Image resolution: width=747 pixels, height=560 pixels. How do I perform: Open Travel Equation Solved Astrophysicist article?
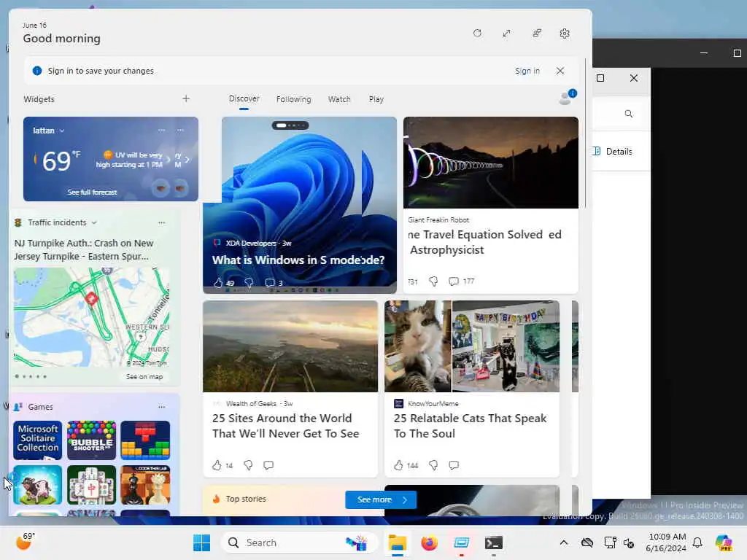click(485, 242)
